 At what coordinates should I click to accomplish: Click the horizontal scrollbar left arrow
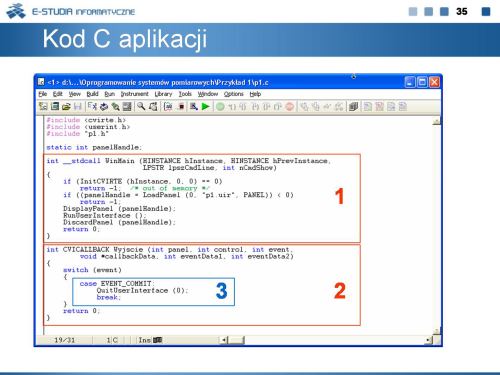[x=224, y=340]
